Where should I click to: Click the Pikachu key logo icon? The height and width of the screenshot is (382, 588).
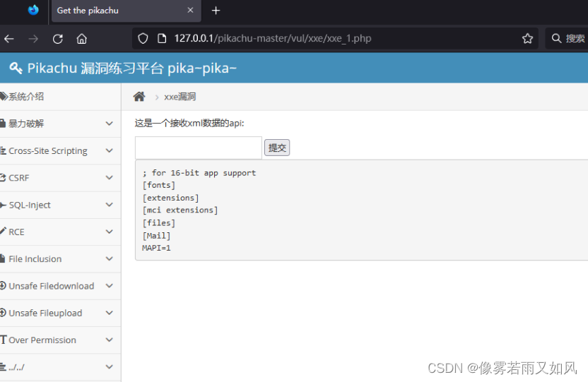tap(16, 68)
